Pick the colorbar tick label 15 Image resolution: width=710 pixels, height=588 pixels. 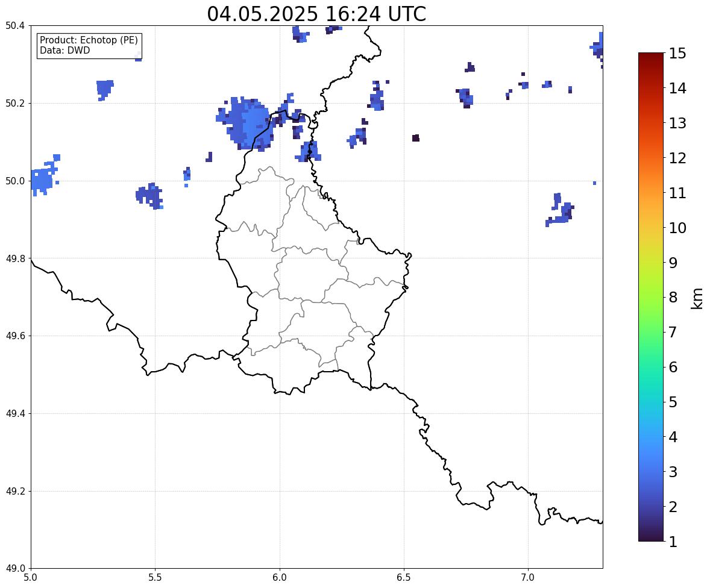pos(677,54)
